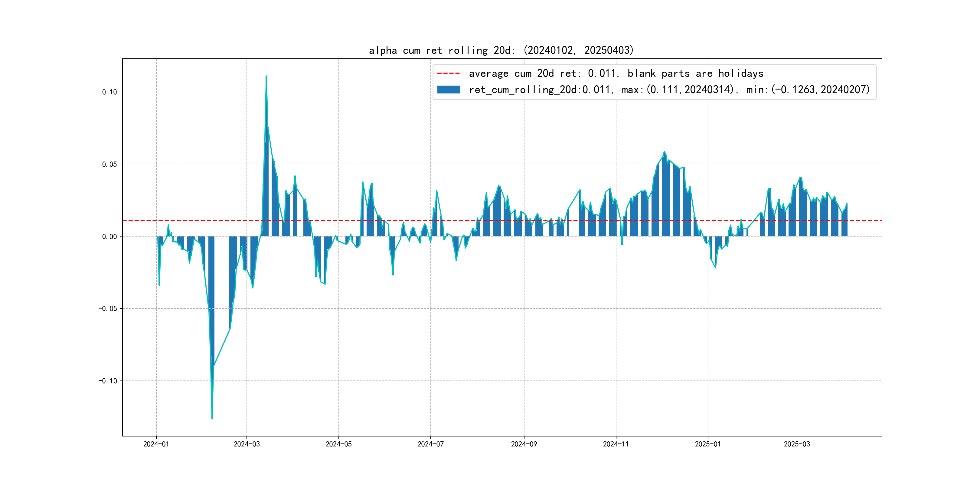Click the 2024-01 x-axis tick label
980x490 pixels.
coord(156,444)
